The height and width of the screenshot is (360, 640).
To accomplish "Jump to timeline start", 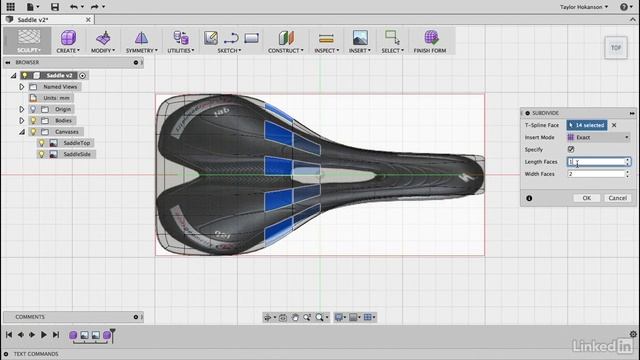I will (9, 335).
